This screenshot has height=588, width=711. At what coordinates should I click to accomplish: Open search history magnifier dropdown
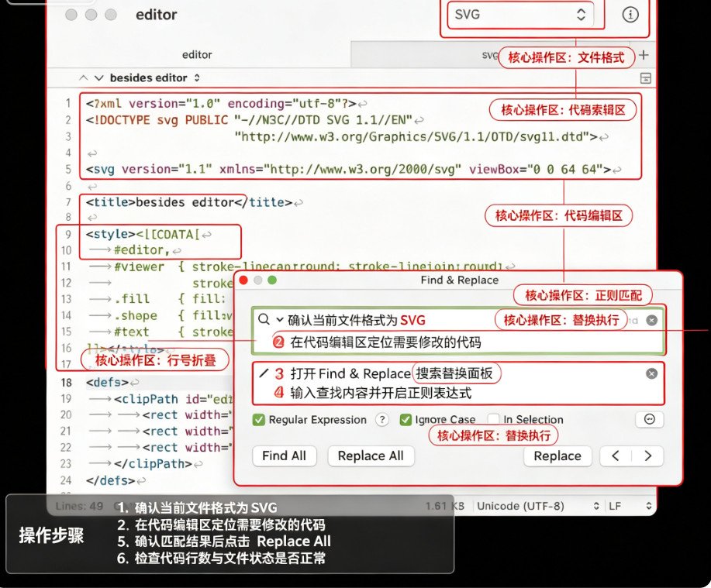tap(271, 319)
